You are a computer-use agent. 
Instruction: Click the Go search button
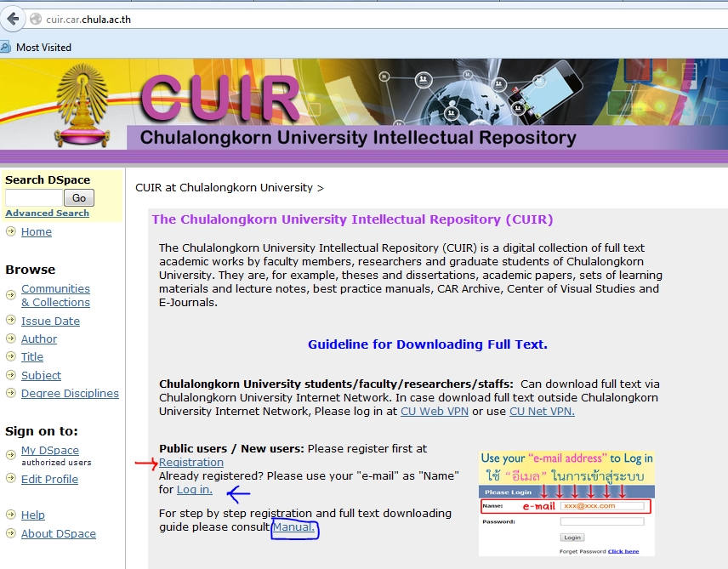point(79,198)
